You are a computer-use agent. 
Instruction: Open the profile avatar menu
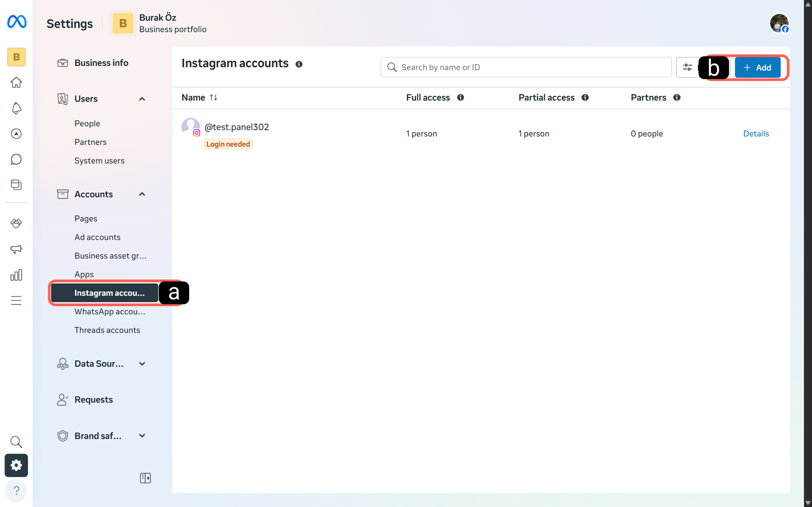tap(779, 23)
